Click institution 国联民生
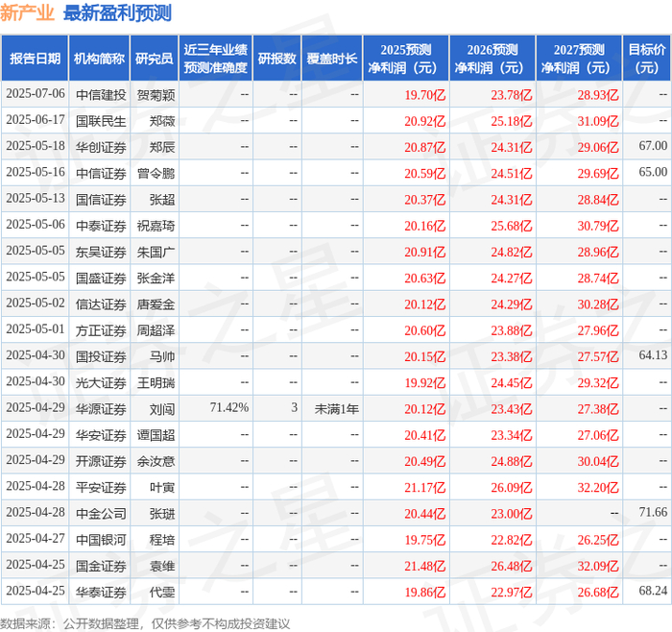 pyautogui.click(x=101, y=121)
